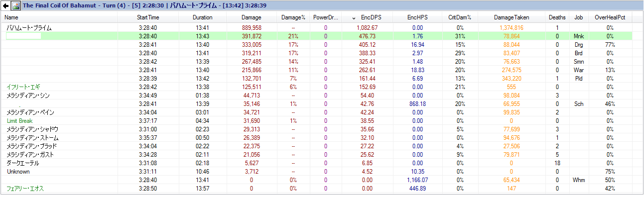
Task: Sort by the Damage% column header
Action: [293, 17]
